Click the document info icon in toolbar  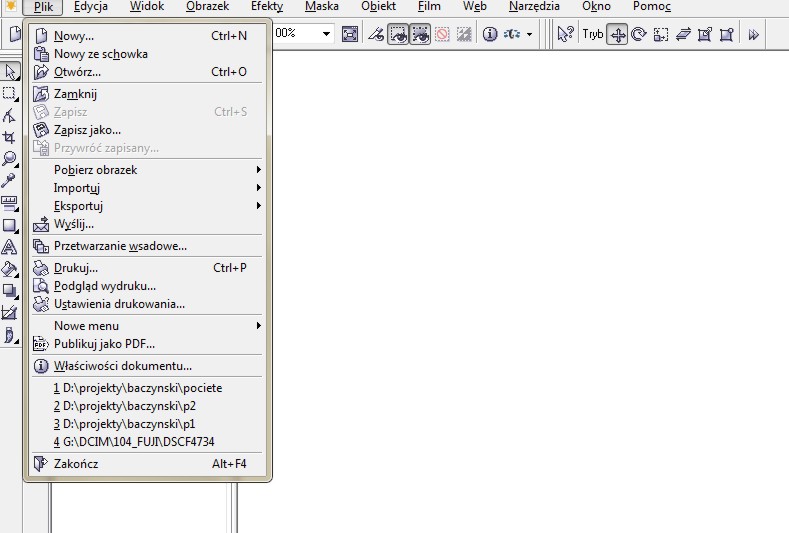coord(491,34)
